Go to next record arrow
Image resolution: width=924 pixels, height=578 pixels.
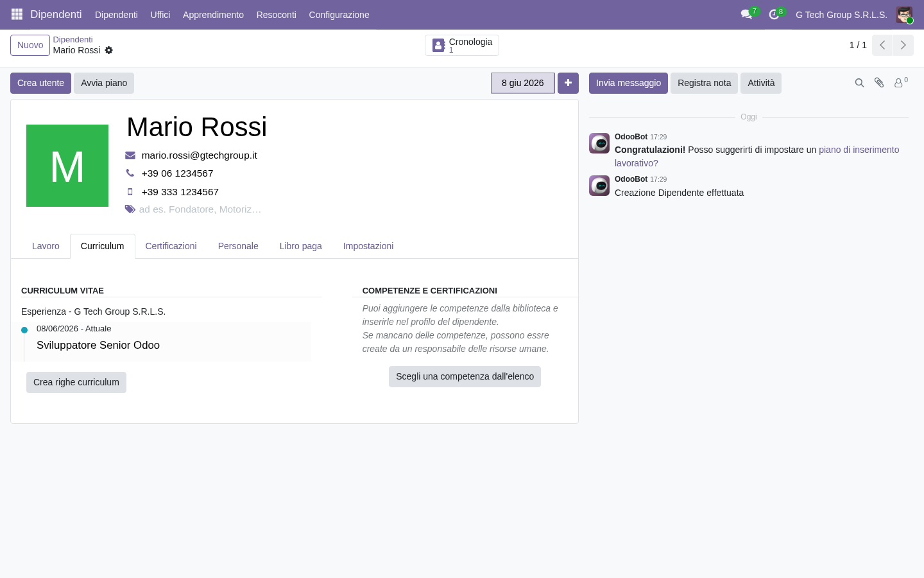tap(903, 45)
